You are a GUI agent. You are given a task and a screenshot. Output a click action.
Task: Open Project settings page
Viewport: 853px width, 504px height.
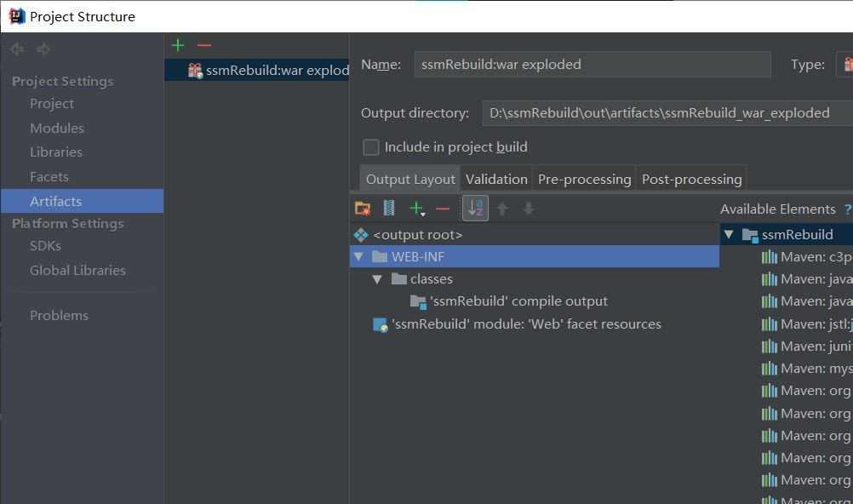52,103
